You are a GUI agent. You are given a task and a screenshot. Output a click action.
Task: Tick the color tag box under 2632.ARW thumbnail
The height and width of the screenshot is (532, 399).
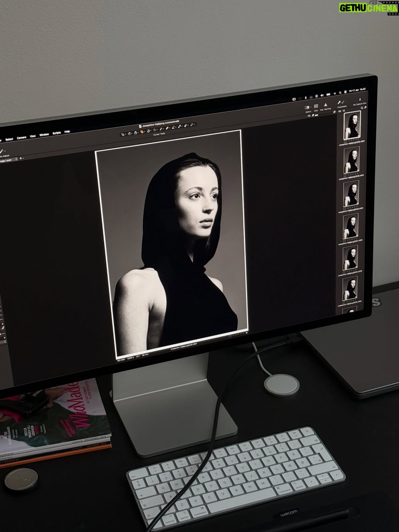pyautogui.click(x=344, y=272)
